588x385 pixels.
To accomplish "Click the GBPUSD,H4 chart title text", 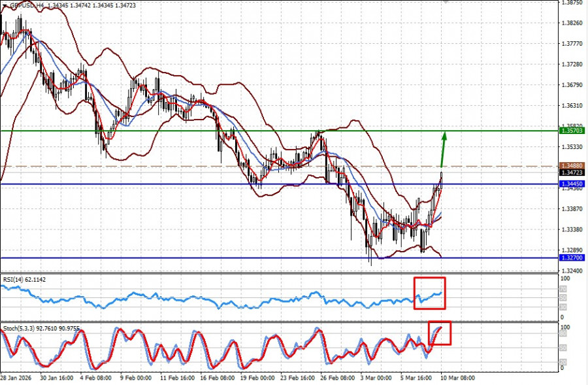I will (27, 6).
